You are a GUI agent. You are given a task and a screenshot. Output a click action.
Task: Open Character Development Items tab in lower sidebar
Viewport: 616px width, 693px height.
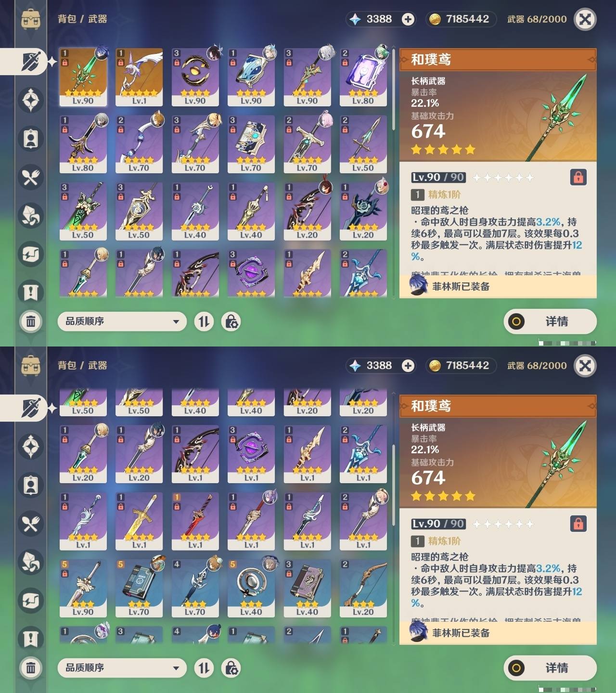[x=31, y=485]
